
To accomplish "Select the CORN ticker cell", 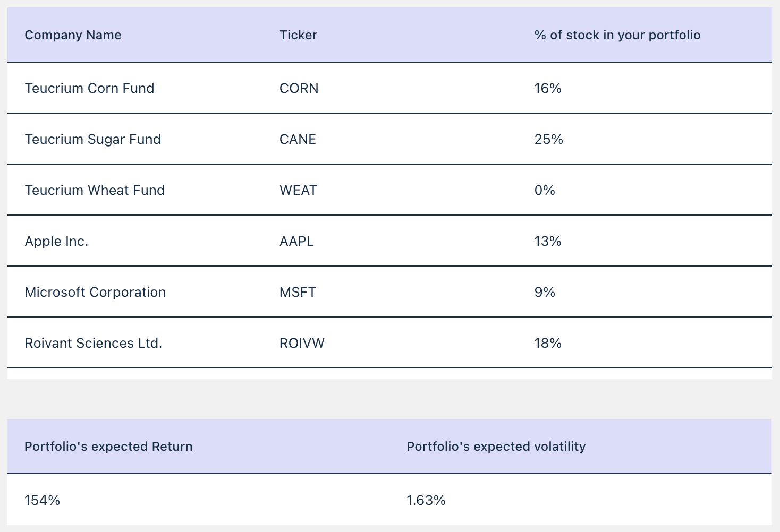I will tap(299, 88).
